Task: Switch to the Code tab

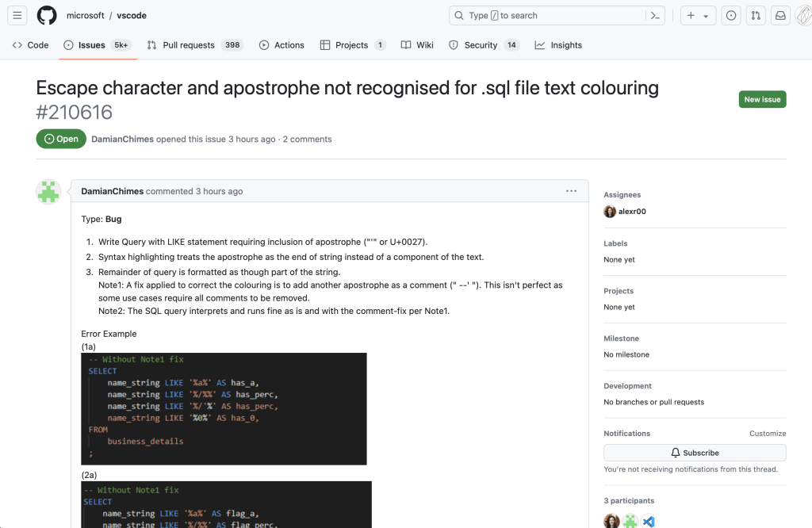Action: [x=31, y=45]
